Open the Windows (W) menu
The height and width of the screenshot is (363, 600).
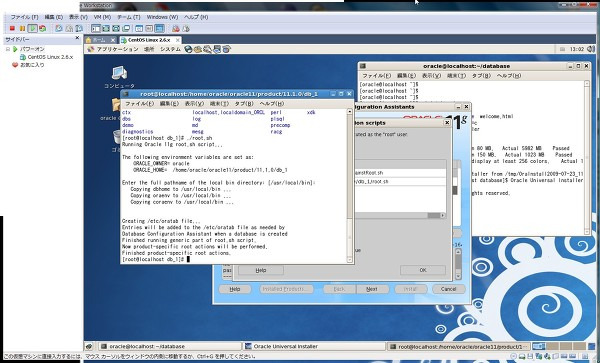[x=162, y=17]
